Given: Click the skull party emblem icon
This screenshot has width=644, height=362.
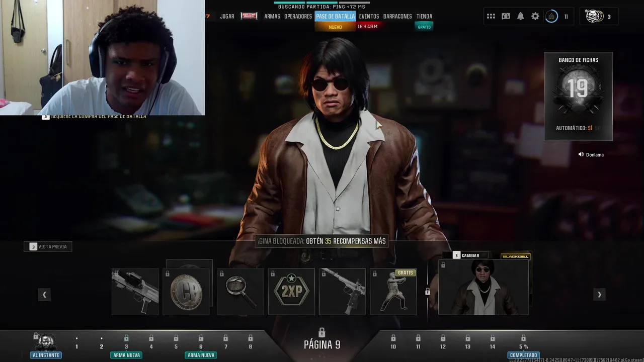Looking at the screenshot, I should 595,16.
